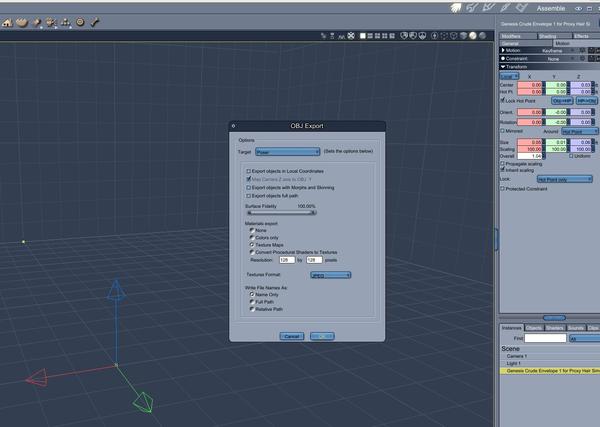
Task: Click the gear icon in Constraint row
Action: coord(582,59)
